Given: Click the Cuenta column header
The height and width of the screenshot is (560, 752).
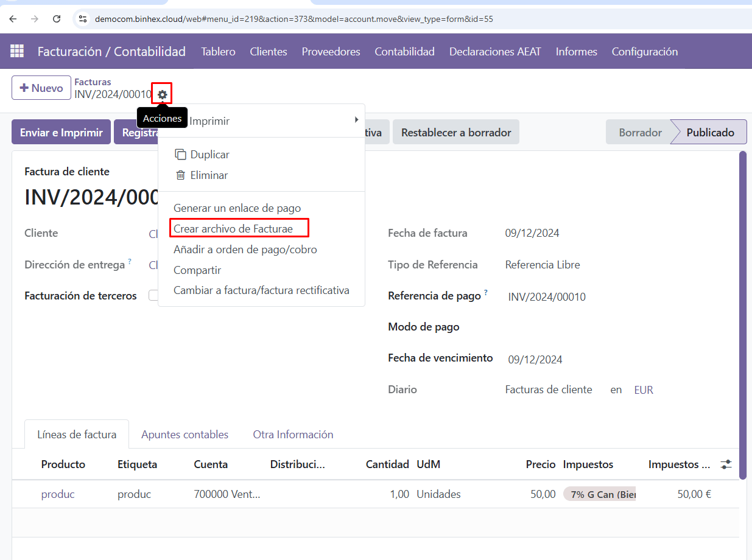Looking at the screenshot, I should [211, 464].
